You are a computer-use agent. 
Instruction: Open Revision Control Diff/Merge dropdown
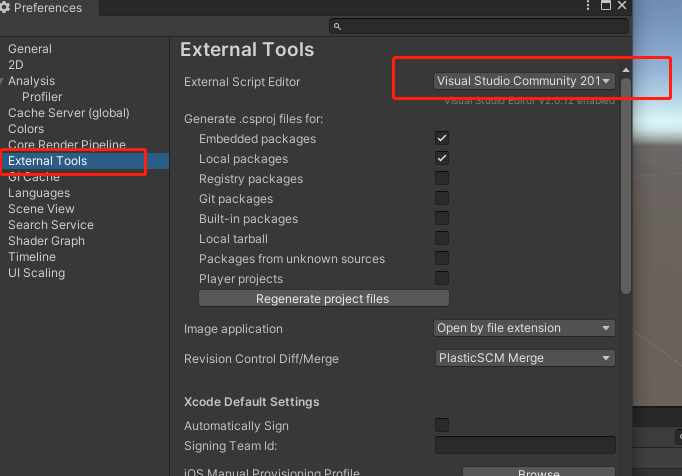pos(525,358)
